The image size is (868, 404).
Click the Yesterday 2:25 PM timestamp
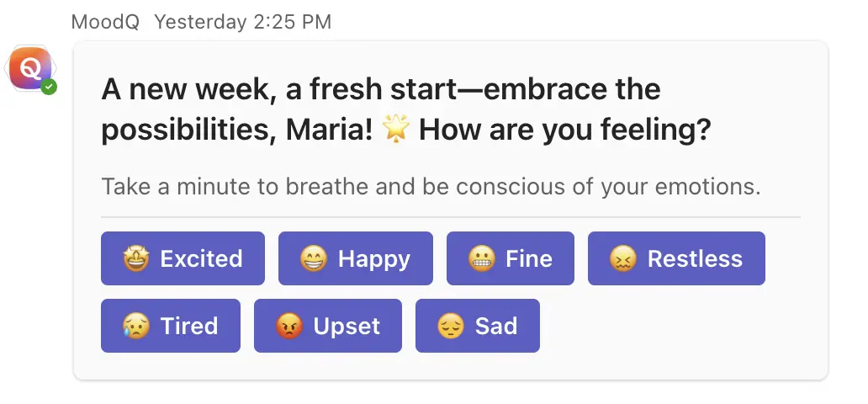click(x=242, y=22)
